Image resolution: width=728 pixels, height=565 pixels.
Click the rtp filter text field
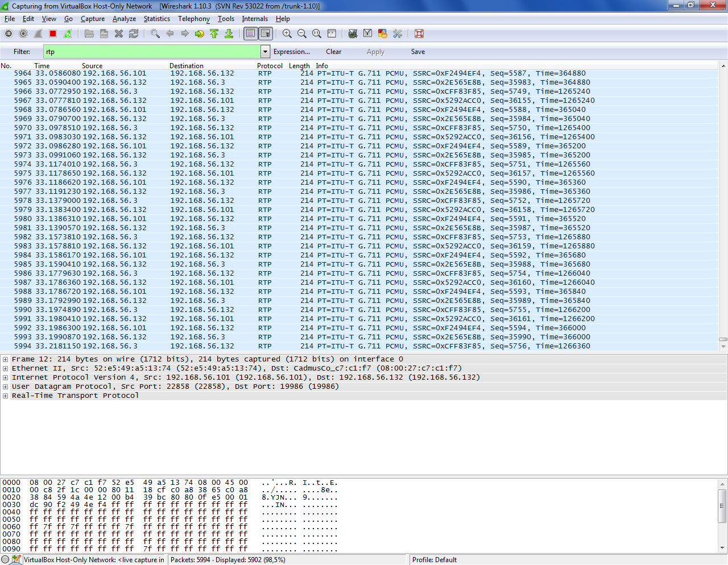coord(151,52)
